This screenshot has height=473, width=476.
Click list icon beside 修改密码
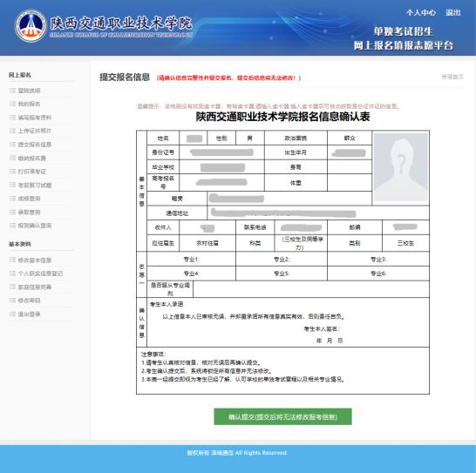pos(13,301)
